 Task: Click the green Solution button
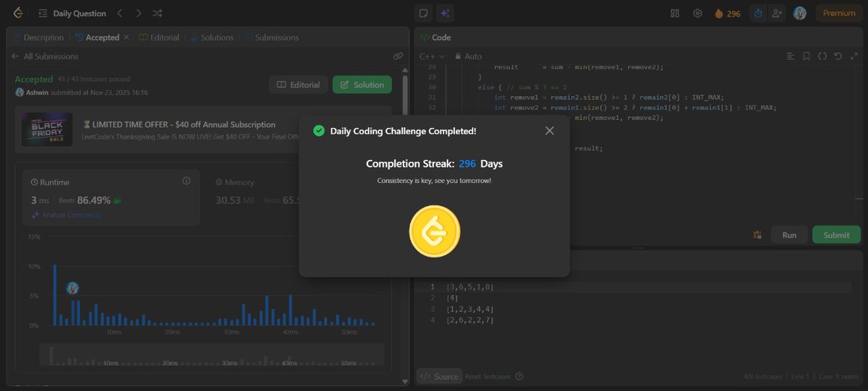tap(362, 85)
